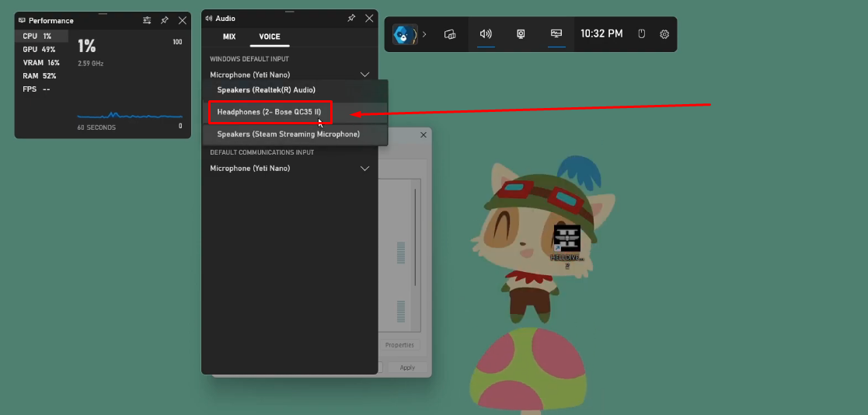Click the large 1% CPU usage value

coord(87,45)
